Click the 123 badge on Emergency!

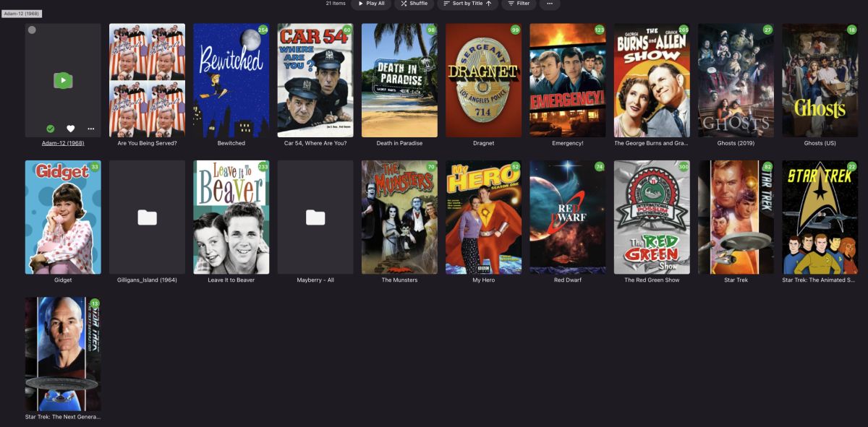599,30
